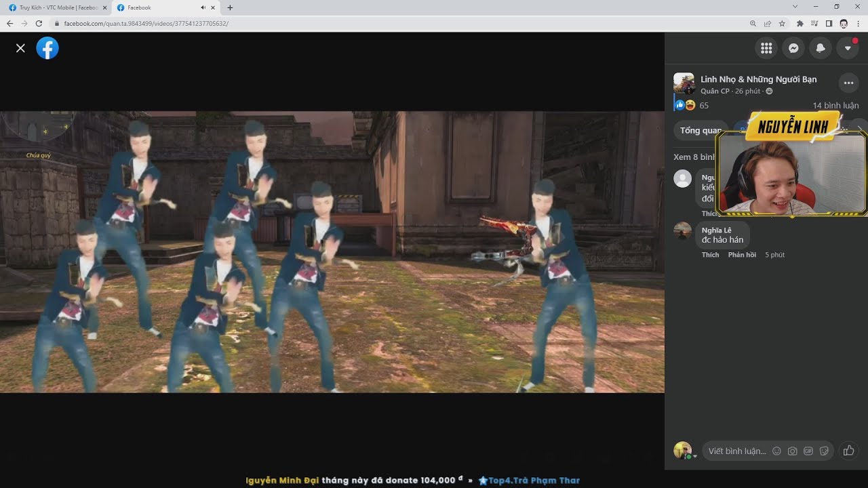This screenshot has height=488, width=868.
Task: Open the Facebook menu grid icon
Action: pyautogui.click(x=766, y=47)
